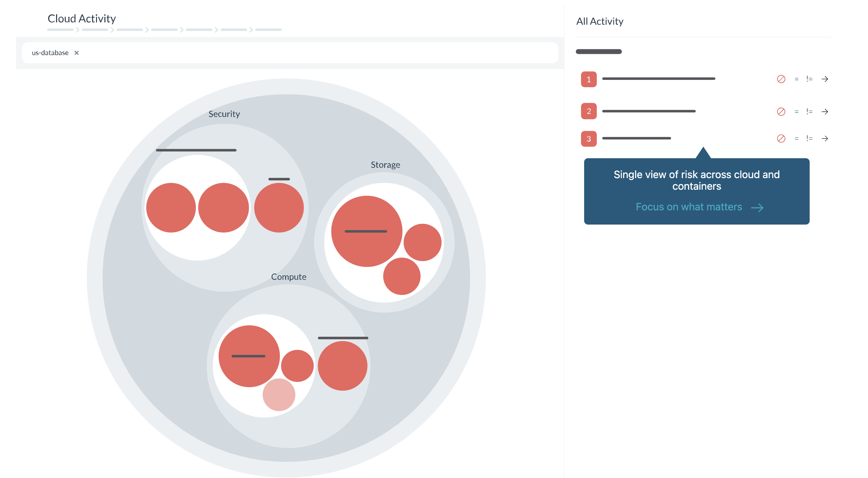Click the block icon on row 2
The image size is (868, 478).
pyautogui.click(x=781, y=111)
